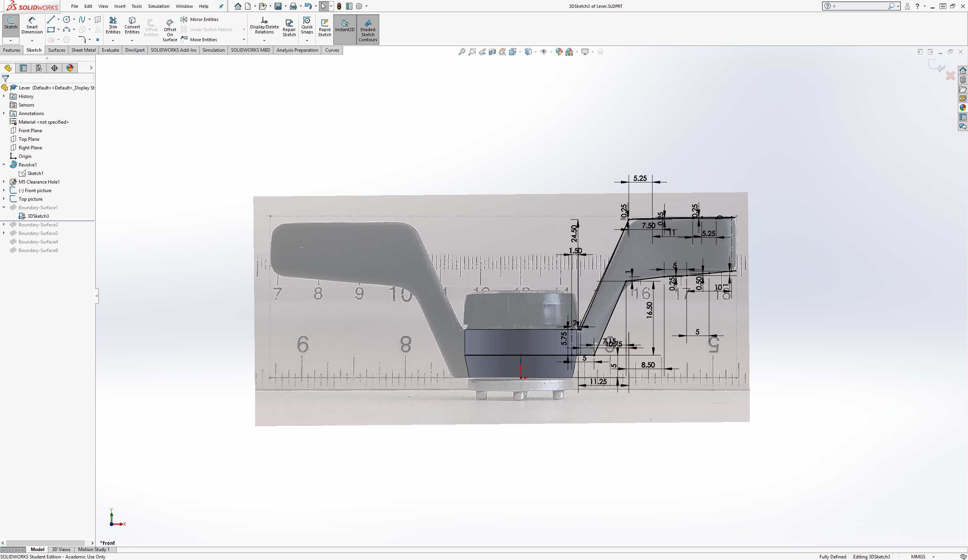Image resolution: width=968 pixels, height=560 pixels.
Task: Cancel sketch using red X corner icon
Action: tap(950, 76)
